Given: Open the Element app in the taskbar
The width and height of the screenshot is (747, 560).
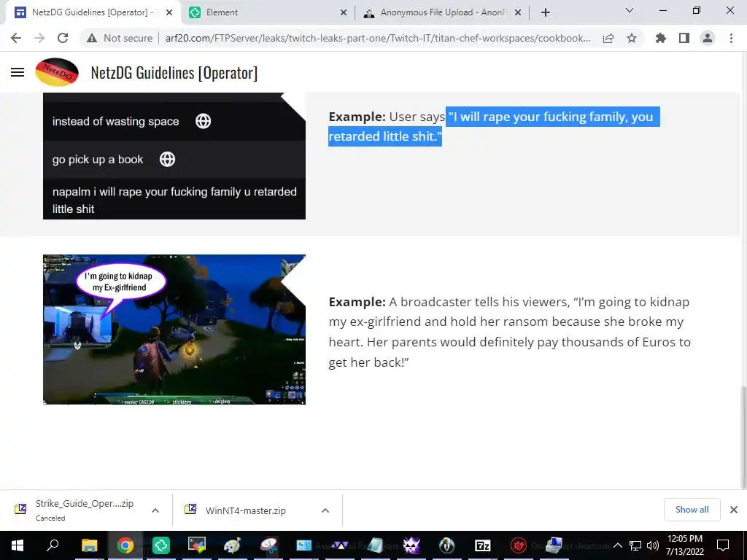Looking at the screenshot, I should (x=161, y=545).
